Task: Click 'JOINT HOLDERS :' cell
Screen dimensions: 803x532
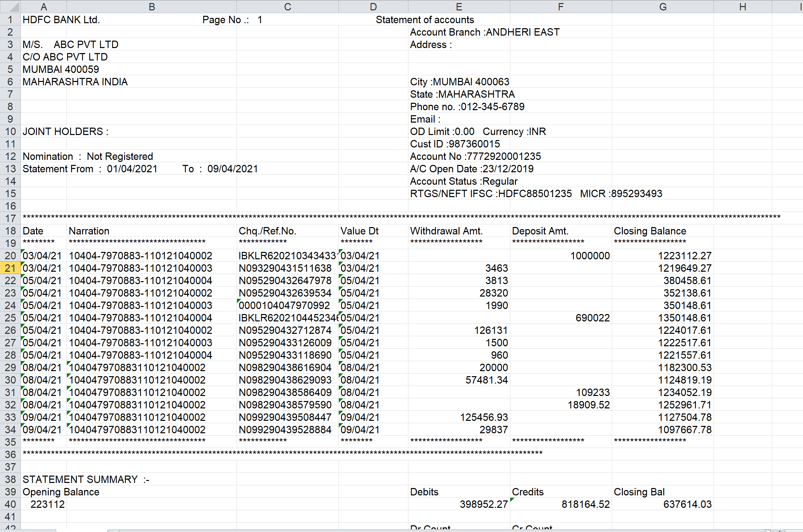Action: (66, 131)
